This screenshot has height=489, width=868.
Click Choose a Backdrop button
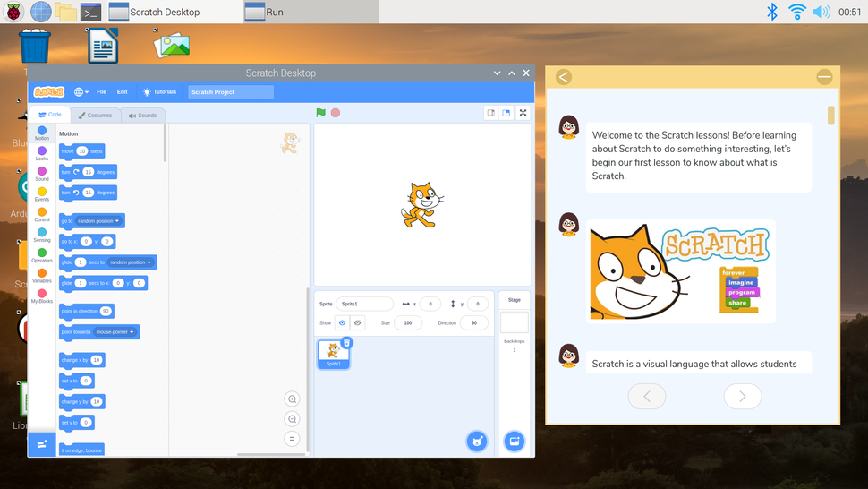[x=515, y=442]
